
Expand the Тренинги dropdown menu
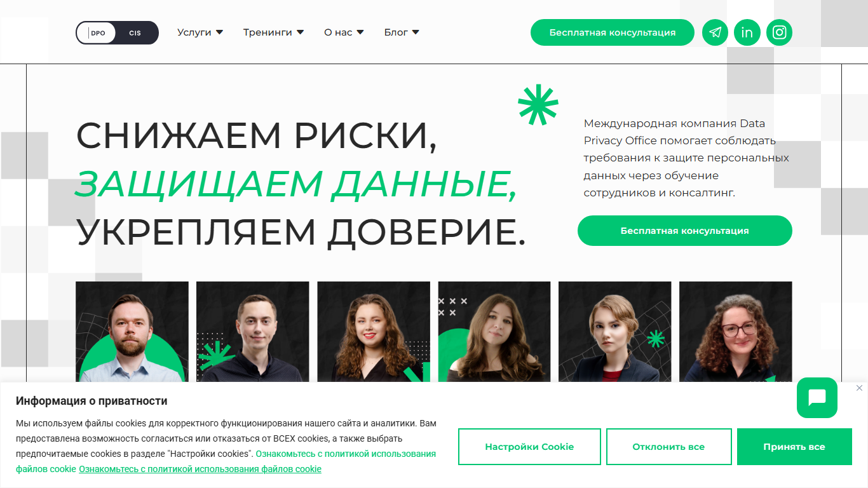273,32
